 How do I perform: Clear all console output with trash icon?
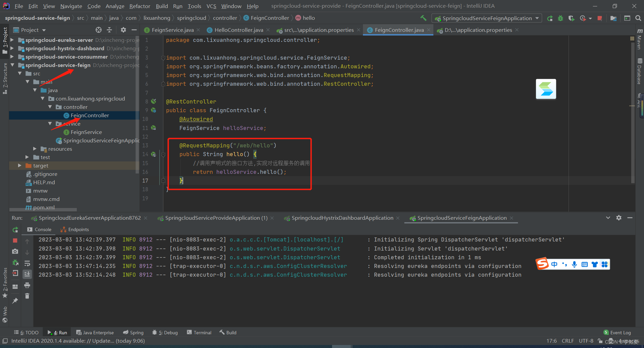(27, 296)
